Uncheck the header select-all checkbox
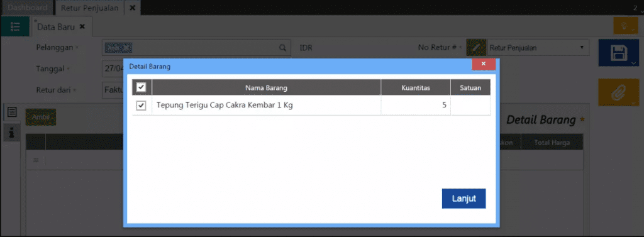 141,87
